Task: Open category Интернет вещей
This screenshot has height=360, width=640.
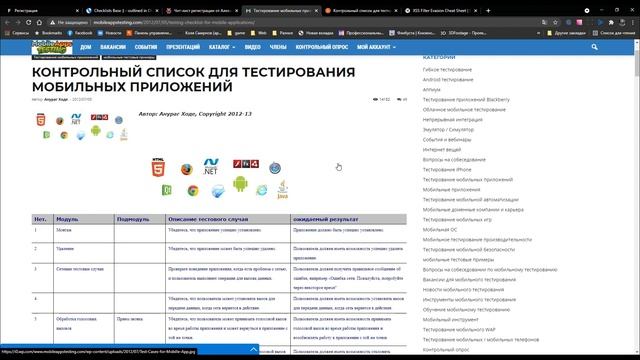Action: 442,150
